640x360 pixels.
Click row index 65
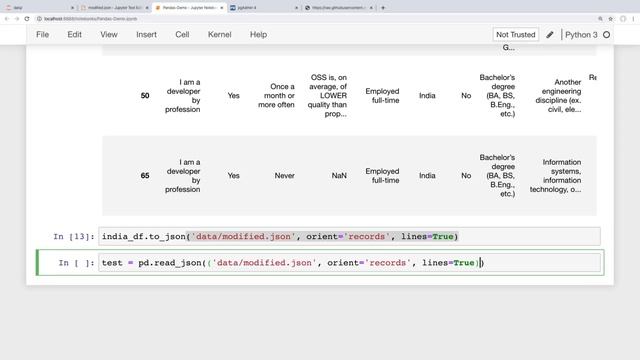click(145, 176)
